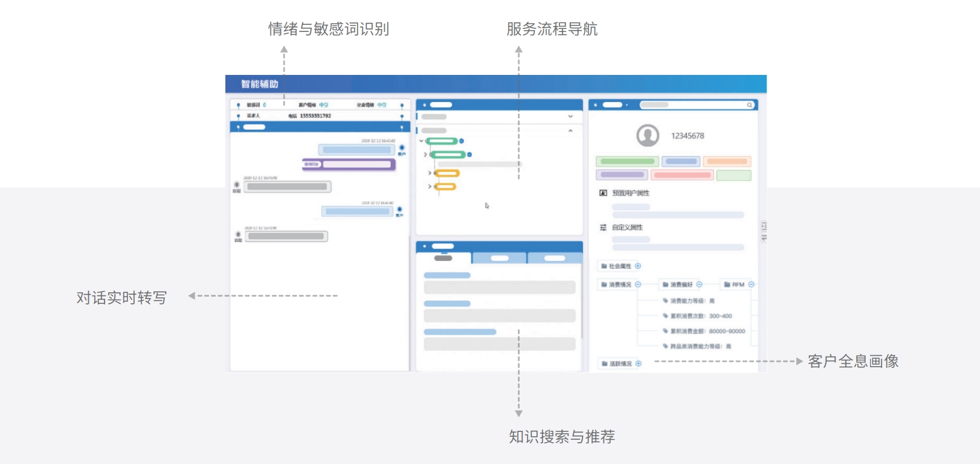
Task: Click the 自定义属性 sliders icon
Action: click(603, 228)
